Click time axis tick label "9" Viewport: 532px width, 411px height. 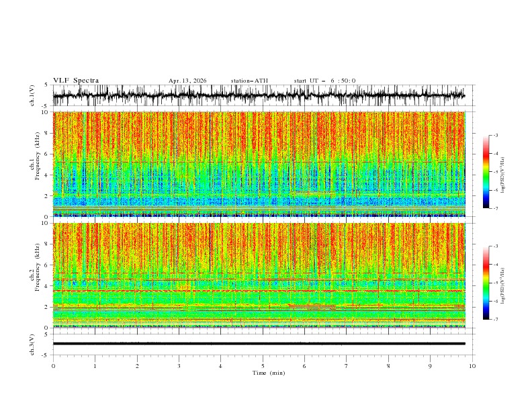[x=430, y=366]
